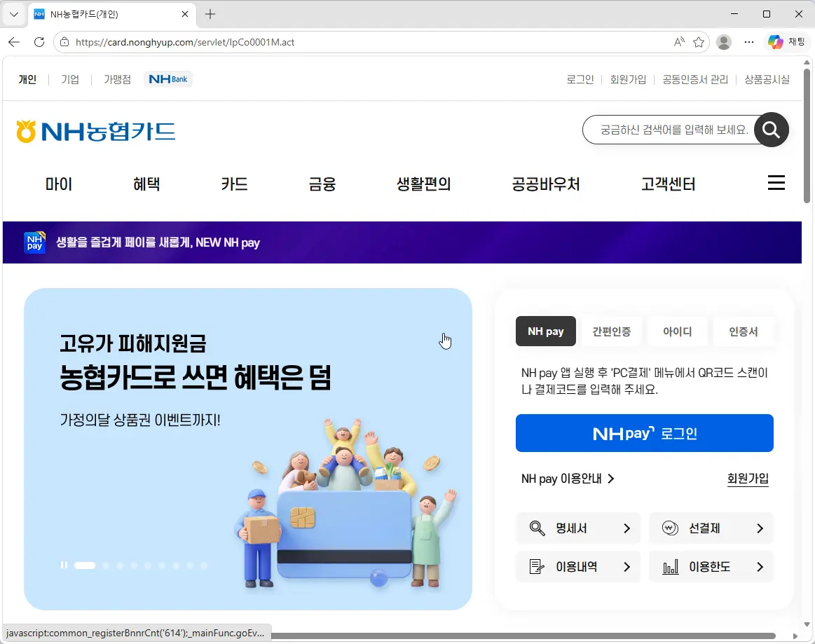The width and height of the screenshot is (815, 644).
Task: Click 회원가입 in the top bar
Action: (628, 79)
